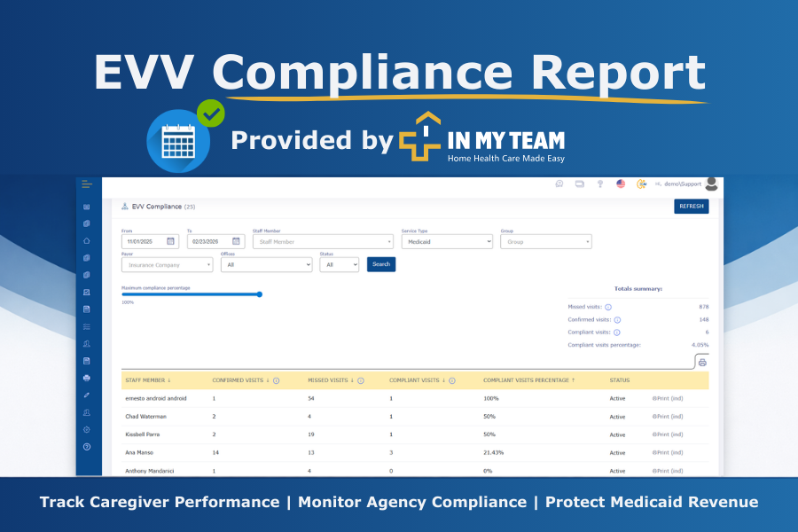The height and width of the screenshot is (532, 798).
Task: Click the maximum compliance percentage slider handle
Action: pos(259,294)
